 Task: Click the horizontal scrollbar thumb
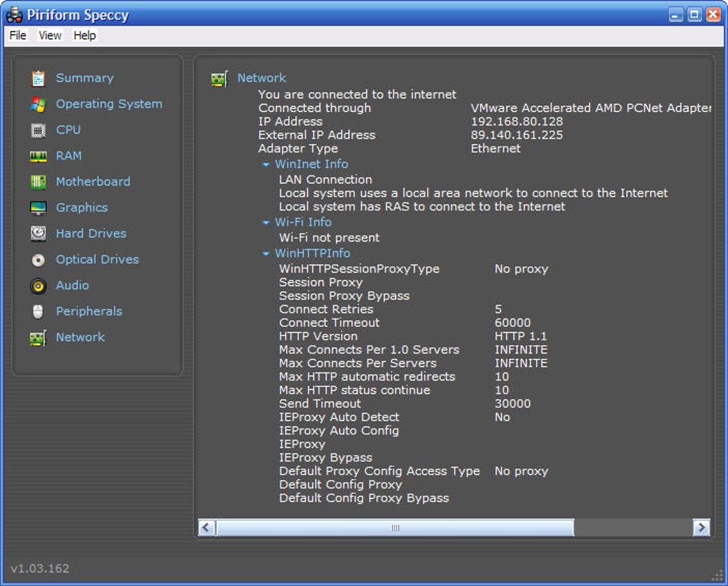point(395,527)
